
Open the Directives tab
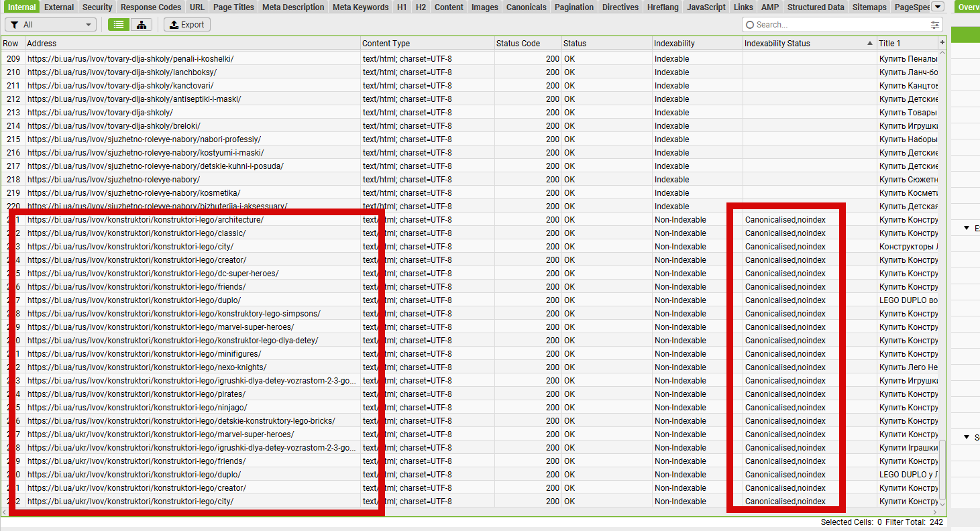(x=620, y=7)
